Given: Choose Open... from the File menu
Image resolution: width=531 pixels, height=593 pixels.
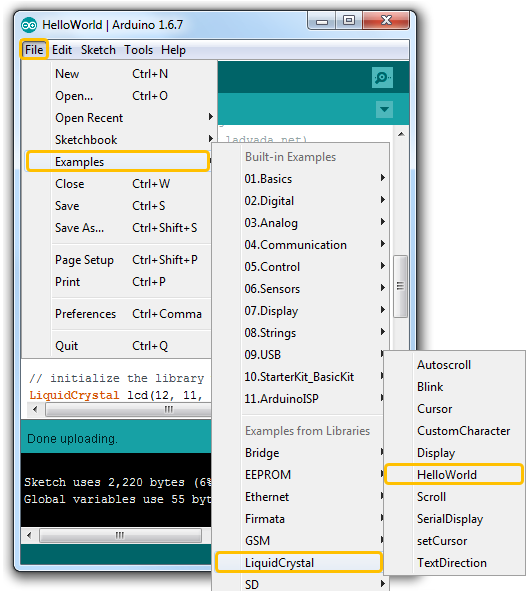Looking at the screenshot, I should click(119, 96).
